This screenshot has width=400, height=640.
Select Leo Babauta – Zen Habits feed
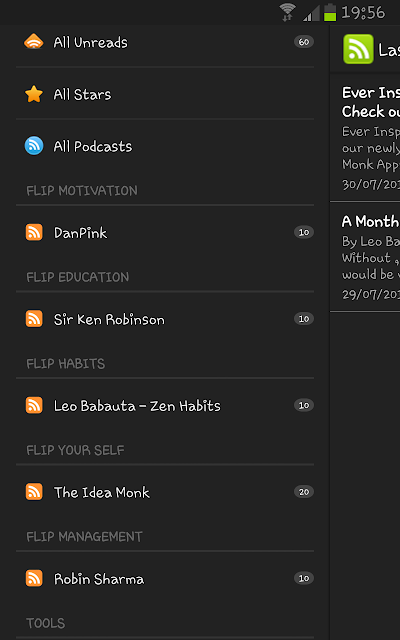(x=165, y=405)
